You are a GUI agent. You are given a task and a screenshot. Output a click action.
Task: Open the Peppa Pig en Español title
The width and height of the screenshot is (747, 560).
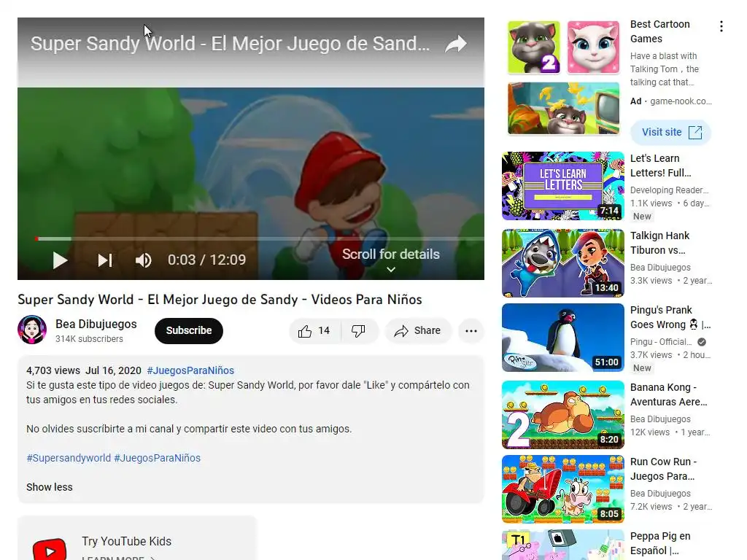pyautogui.click(x=659, y=543)
